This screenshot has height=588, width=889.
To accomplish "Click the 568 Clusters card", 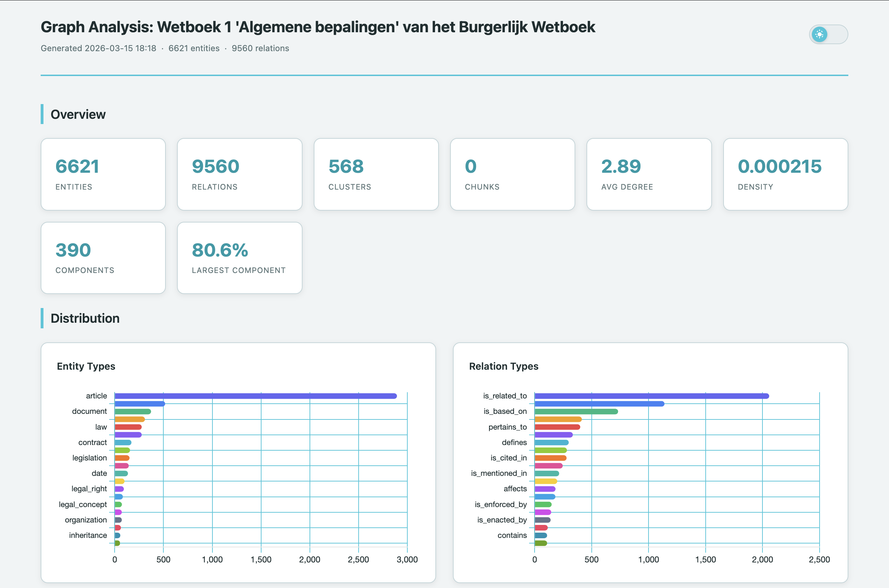I will click(x=376, y=174).
